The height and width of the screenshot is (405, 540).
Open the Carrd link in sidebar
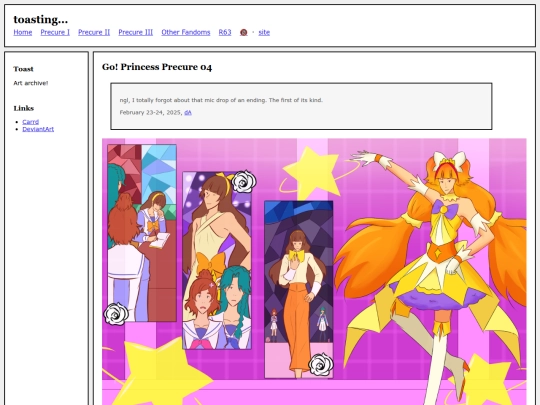click(31, 122)
